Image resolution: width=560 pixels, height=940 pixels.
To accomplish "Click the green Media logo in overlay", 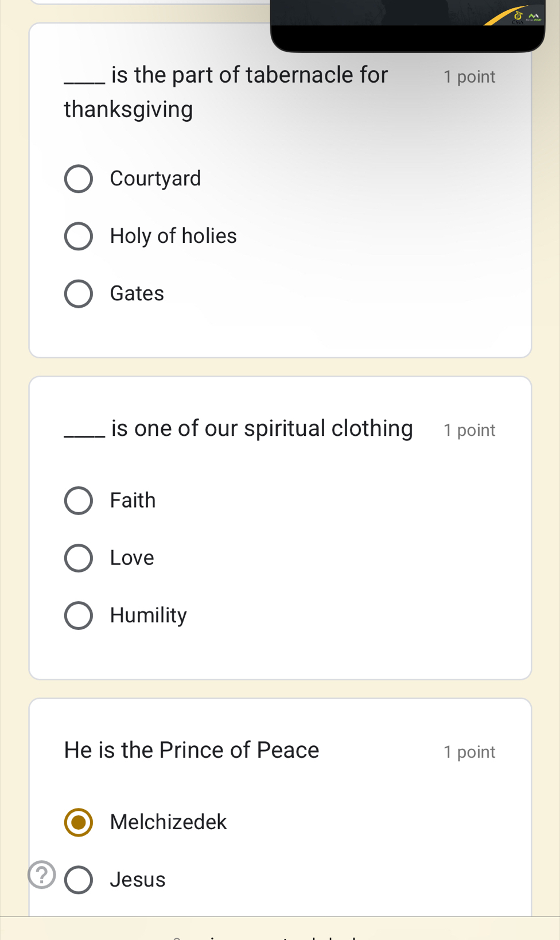I will 534,17.
